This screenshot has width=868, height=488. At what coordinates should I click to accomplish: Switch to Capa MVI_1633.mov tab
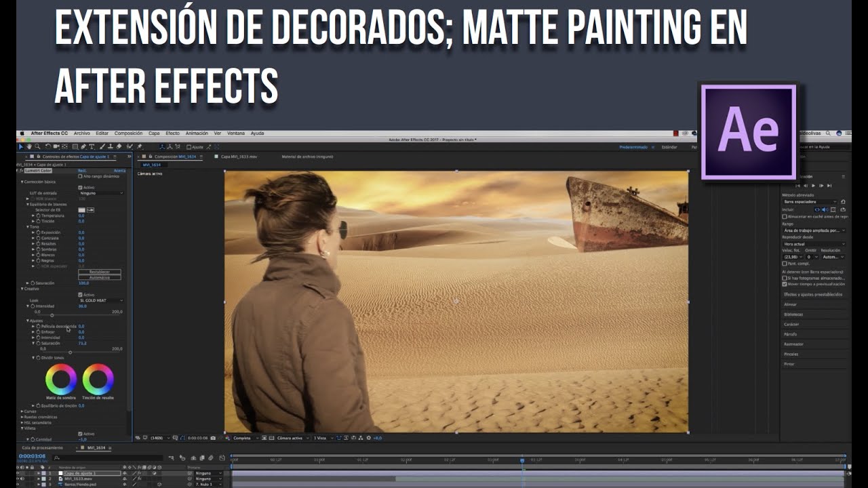240,157
